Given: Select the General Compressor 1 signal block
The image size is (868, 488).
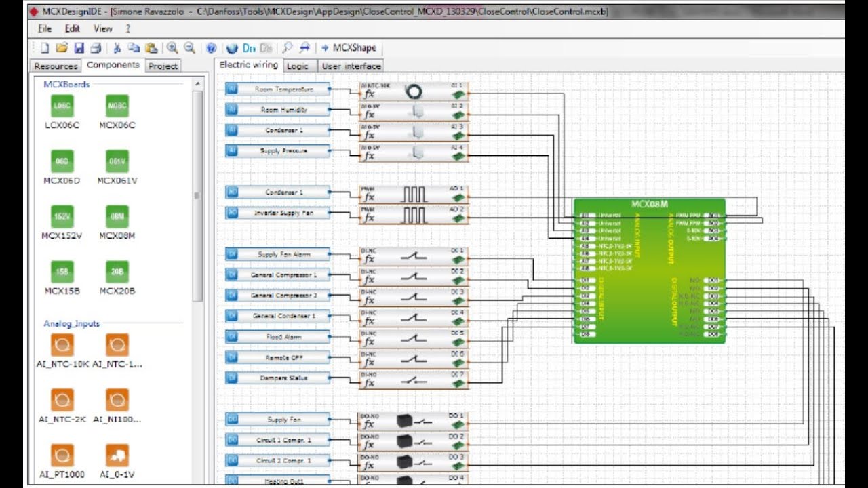Looking at the screenshot, I should (278, 275).
